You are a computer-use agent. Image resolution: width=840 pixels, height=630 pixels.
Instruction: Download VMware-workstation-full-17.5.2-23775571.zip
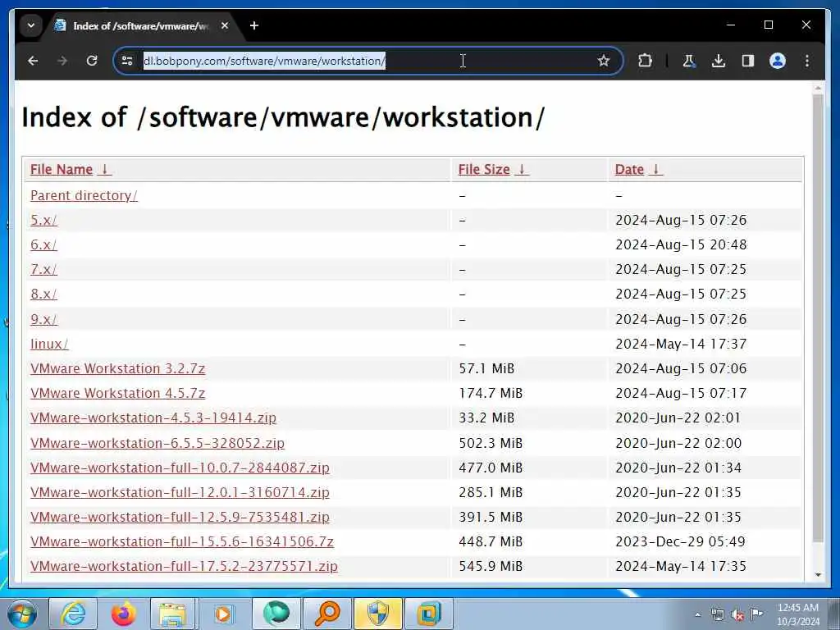pyautogui.click(x=184, y=566)
